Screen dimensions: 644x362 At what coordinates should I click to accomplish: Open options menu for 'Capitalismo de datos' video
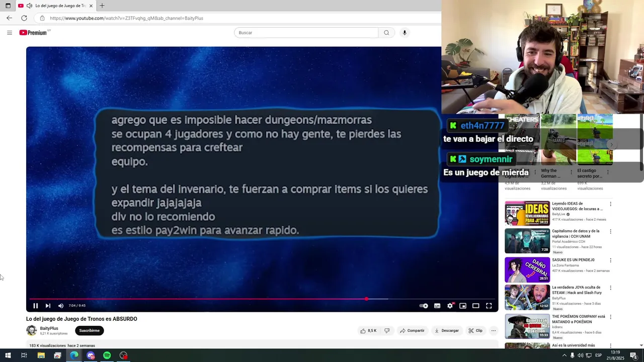click(611, 232)
